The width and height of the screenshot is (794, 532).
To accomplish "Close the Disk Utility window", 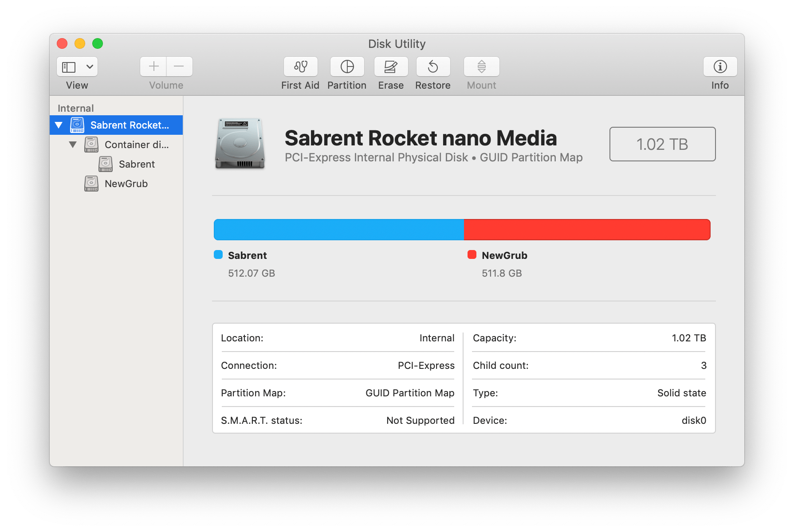I will (x=62, y=43).
